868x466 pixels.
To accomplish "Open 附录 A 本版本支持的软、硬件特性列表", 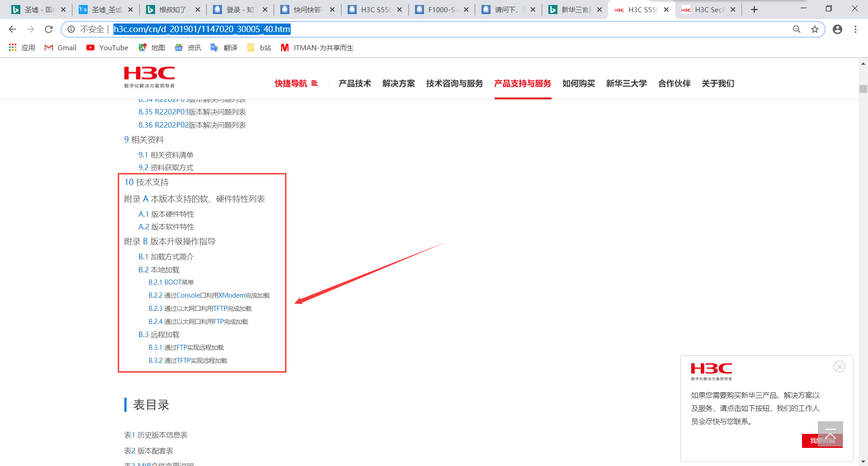I will (194, 199).
